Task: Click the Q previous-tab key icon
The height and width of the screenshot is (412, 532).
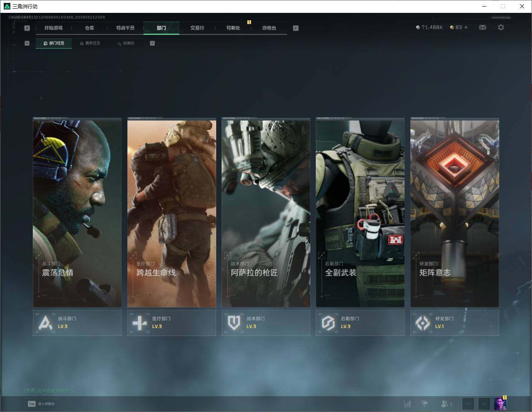Action: pyautogui.click(x=27, y=28)
